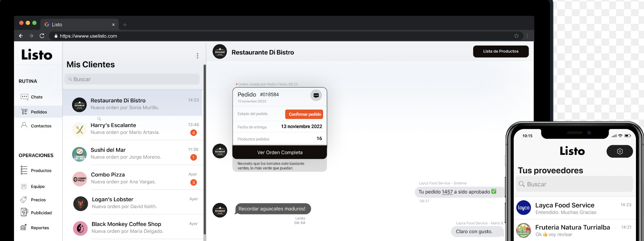This screenshot has width=644, height=241.
Task: Click the Confirmar pedido button
Action: point(304,114)
